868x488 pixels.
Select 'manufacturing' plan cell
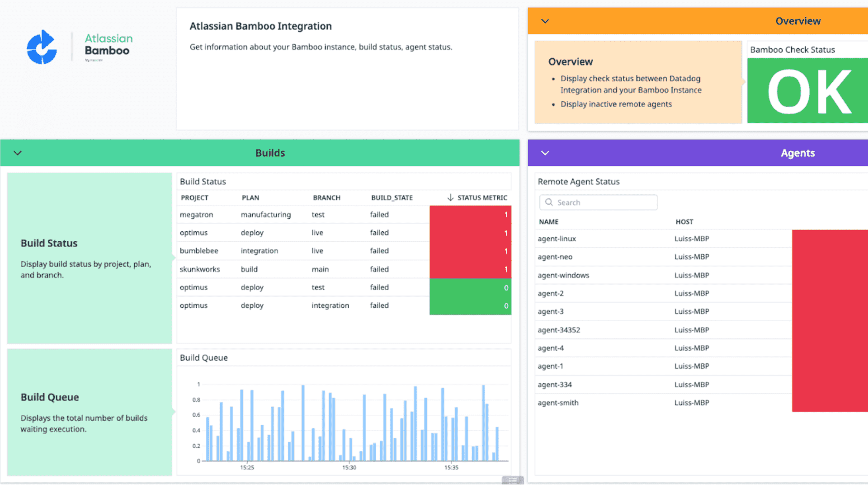coord(266,215)
